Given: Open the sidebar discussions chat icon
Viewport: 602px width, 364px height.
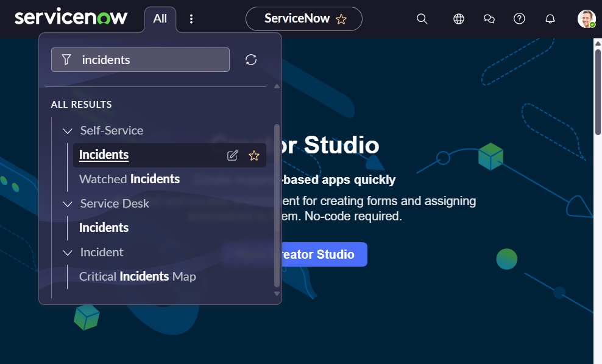Looking at the screenshot, I should click(x=489, y=19).
